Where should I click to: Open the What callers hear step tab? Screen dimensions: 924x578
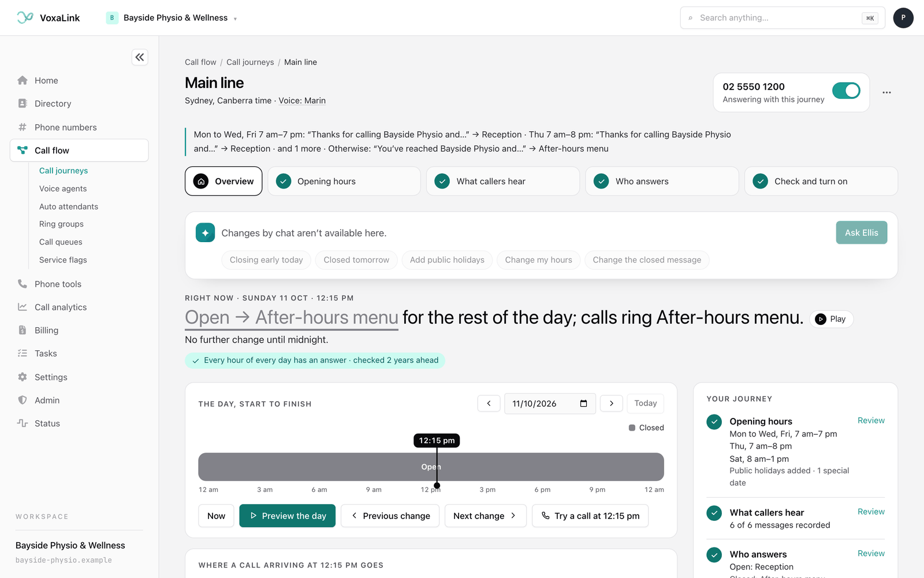[x=503, y=181]
